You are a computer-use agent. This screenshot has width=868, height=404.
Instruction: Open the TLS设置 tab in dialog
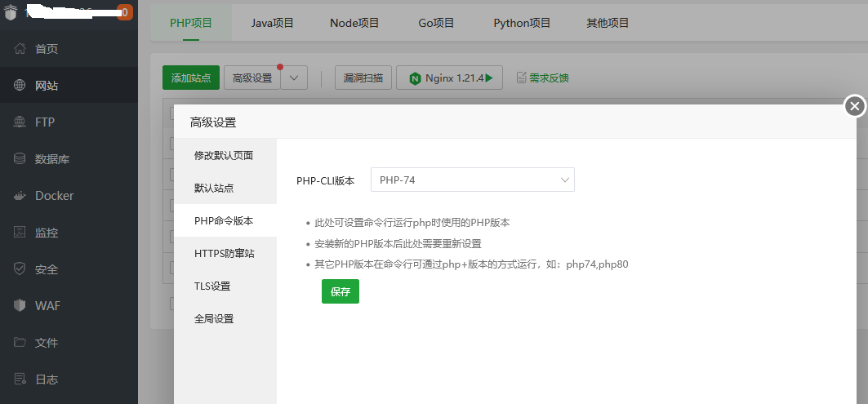click(212, 286)
